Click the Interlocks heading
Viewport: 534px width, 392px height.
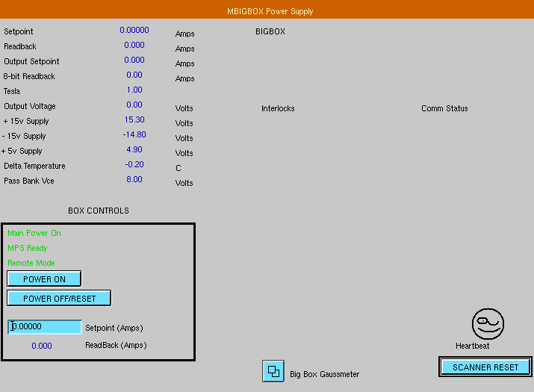[x=278, y=109]
